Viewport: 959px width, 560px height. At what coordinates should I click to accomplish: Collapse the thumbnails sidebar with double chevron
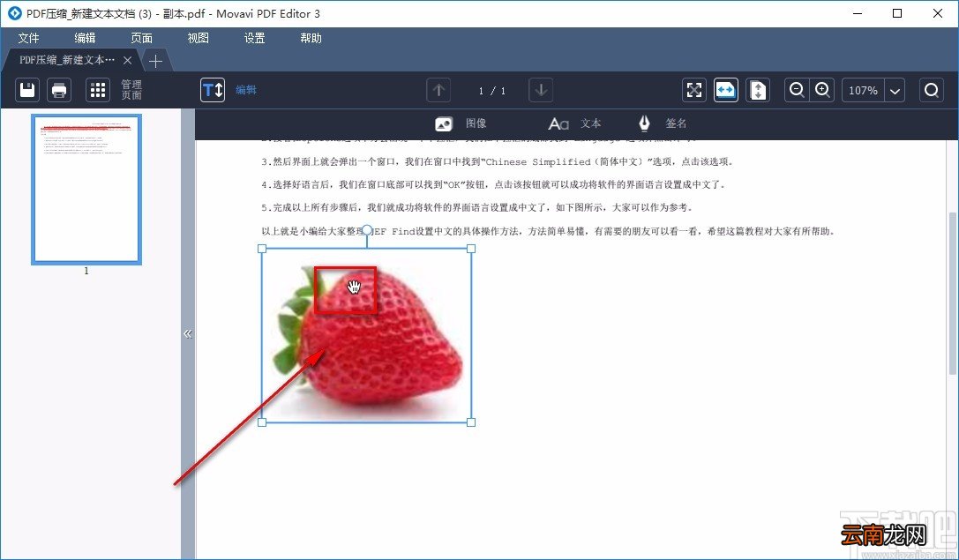point(188,334)
